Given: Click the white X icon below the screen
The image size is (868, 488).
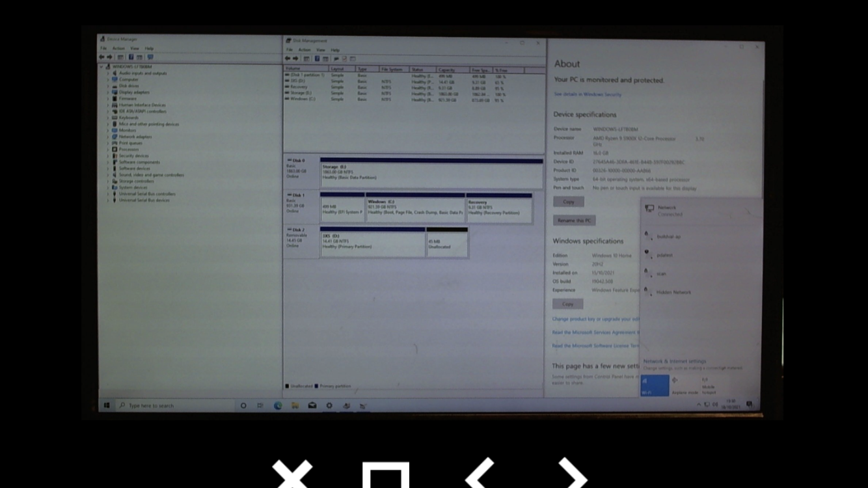Looking at the screenshot, I should pyautogui.click(x=292, y=474).
